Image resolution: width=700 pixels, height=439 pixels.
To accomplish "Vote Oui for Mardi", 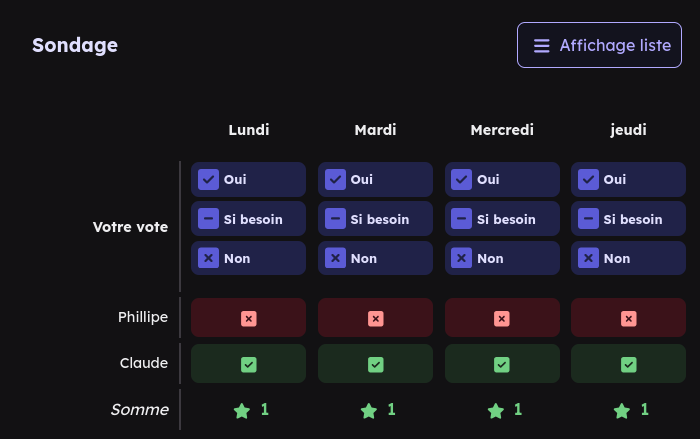I will 375,180.
